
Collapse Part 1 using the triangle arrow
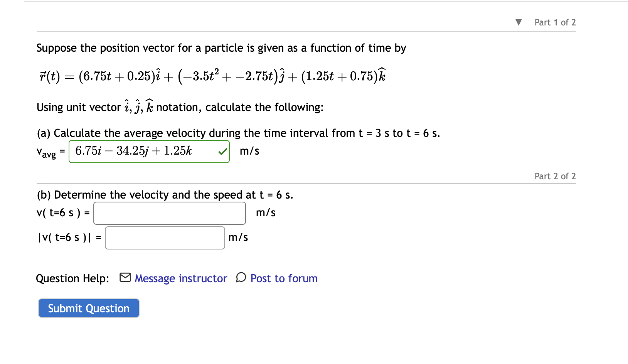(518, 22)
